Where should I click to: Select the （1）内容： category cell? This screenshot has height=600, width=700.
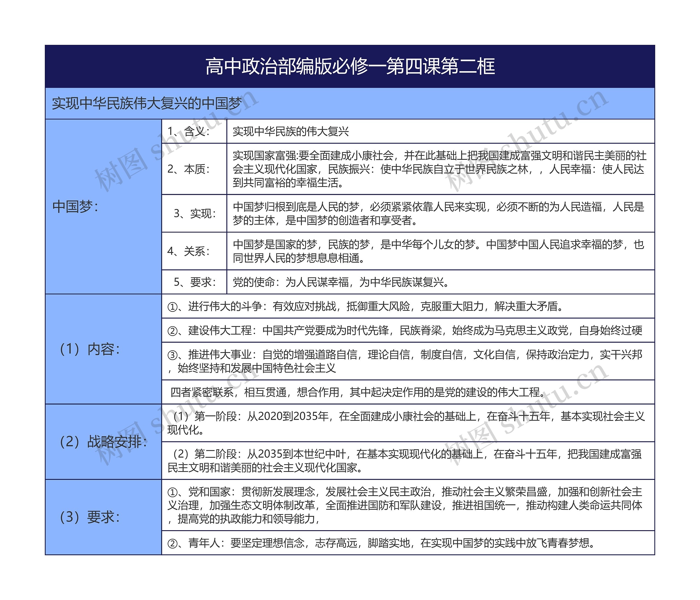(x=103, y=349)
